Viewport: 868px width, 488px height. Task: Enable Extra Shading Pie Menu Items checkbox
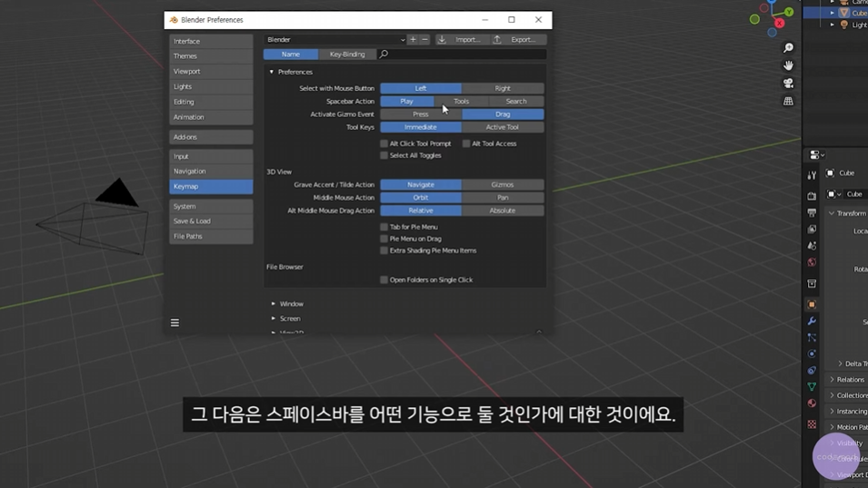pos(384,251)
